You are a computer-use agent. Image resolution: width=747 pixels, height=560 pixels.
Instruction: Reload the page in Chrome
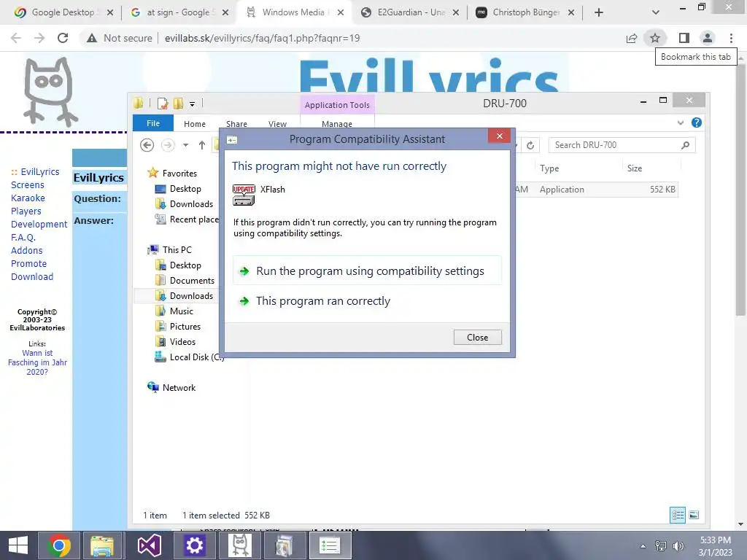pos(63,38)
